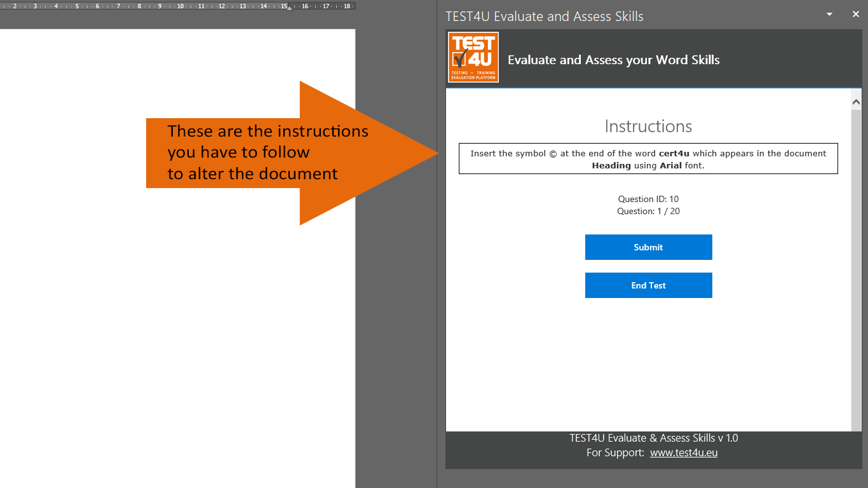
Task: Open the TEST4U pane options dropdown arrow
Action: [830, 14]
